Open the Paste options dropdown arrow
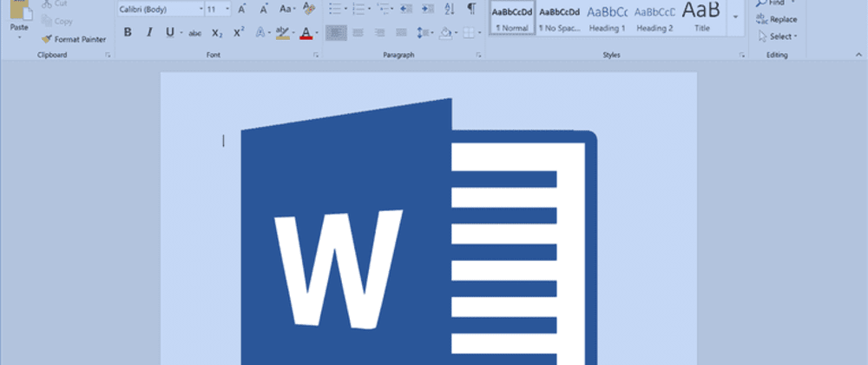 pos(20,37)
